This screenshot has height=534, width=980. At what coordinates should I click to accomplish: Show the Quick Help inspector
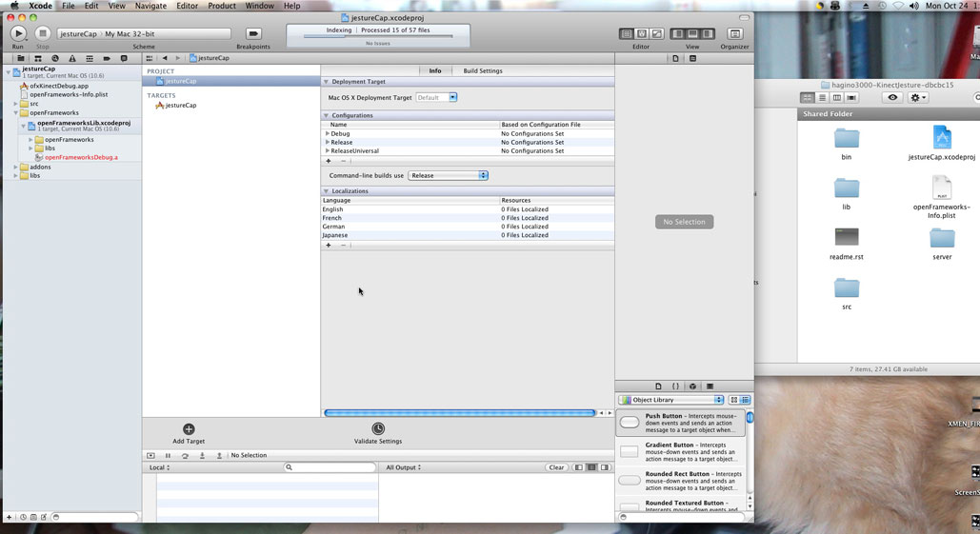click(x=692, y=58)
